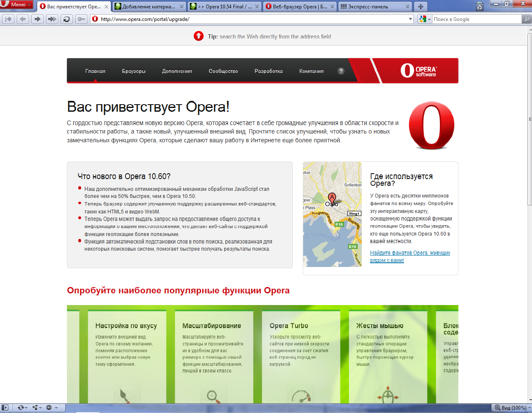Open the Opera Turbo status bar dropdown

tap(52, 408)
